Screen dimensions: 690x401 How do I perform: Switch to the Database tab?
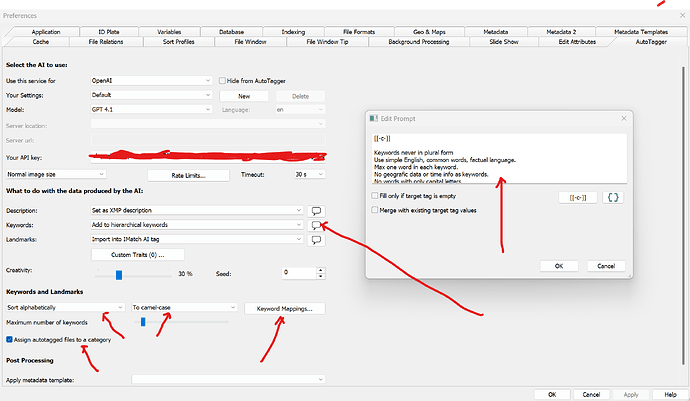pyautogui.click(x=231, y=32)
